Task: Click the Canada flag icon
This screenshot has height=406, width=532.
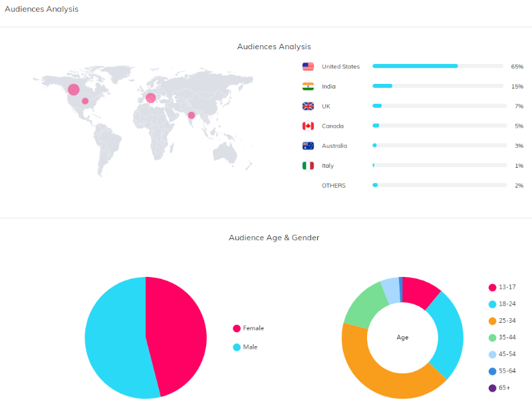Action: coord(308,126)
